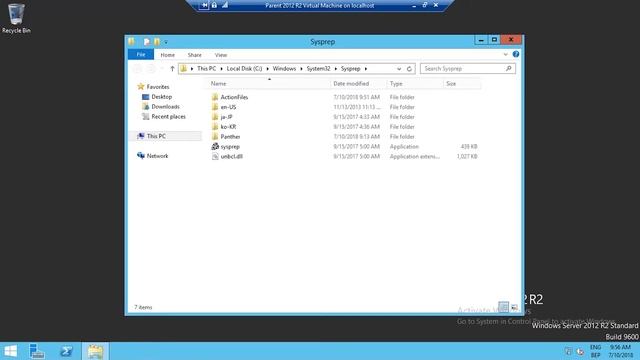This screenshot has width=640, height=360.
Task: Switch to the Share ribbon tab
Action: 194,55
